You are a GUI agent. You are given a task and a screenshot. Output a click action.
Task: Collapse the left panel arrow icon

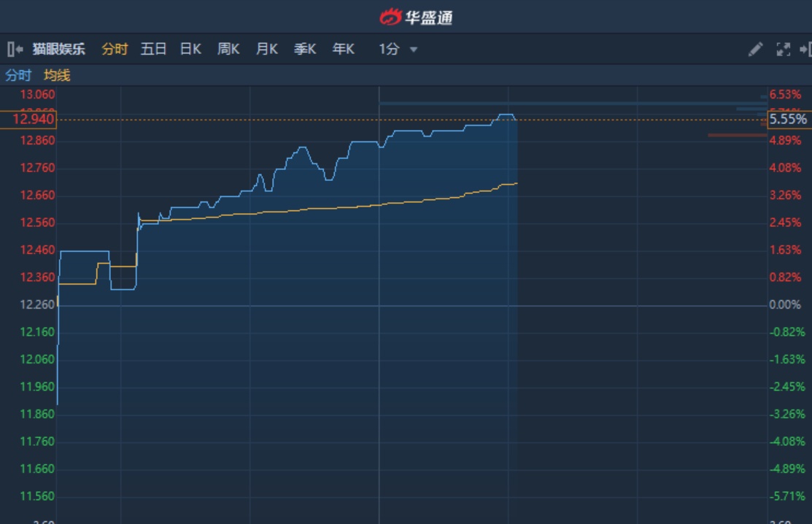pos(15,50)
